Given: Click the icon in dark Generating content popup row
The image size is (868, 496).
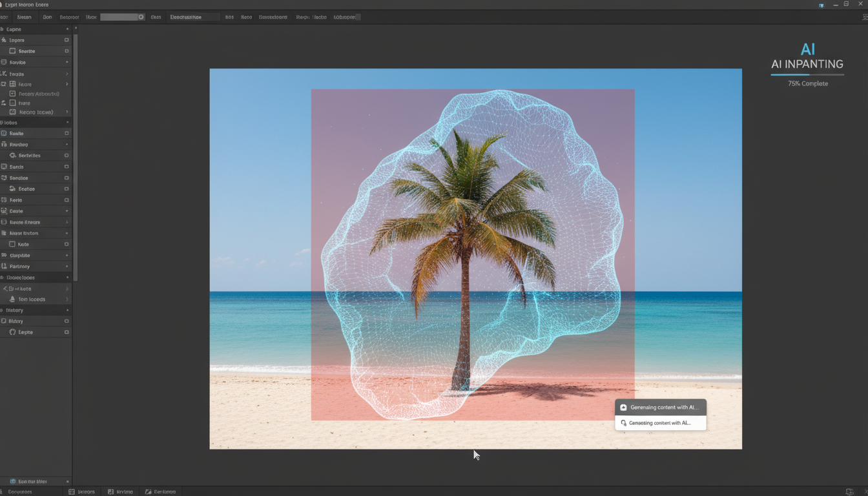Looking at the screenshot, I should point(623,408).
